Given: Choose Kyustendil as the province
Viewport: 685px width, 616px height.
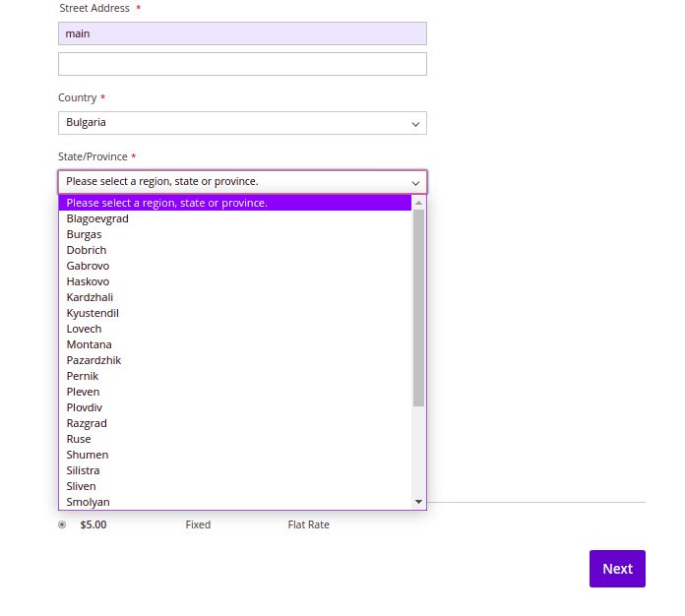Looking at the screenshot, I should tap(235, 313).
